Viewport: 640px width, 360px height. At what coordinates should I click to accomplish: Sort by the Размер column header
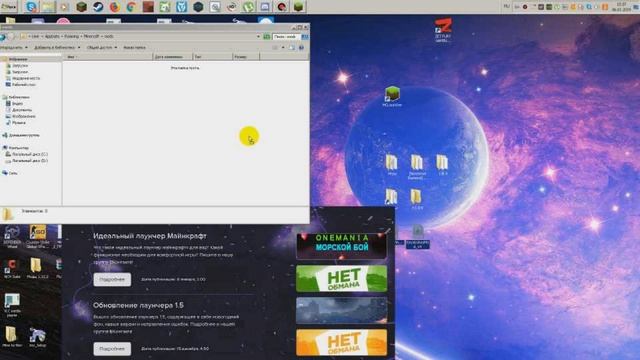point(246,57)
